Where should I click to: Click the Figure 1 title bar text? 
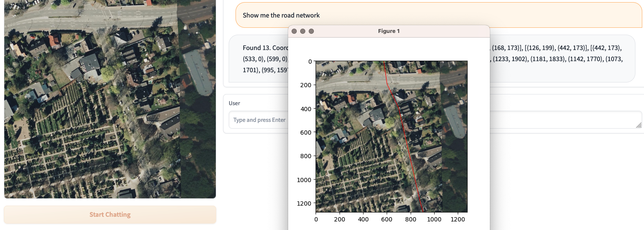click(x=389, y=31)
